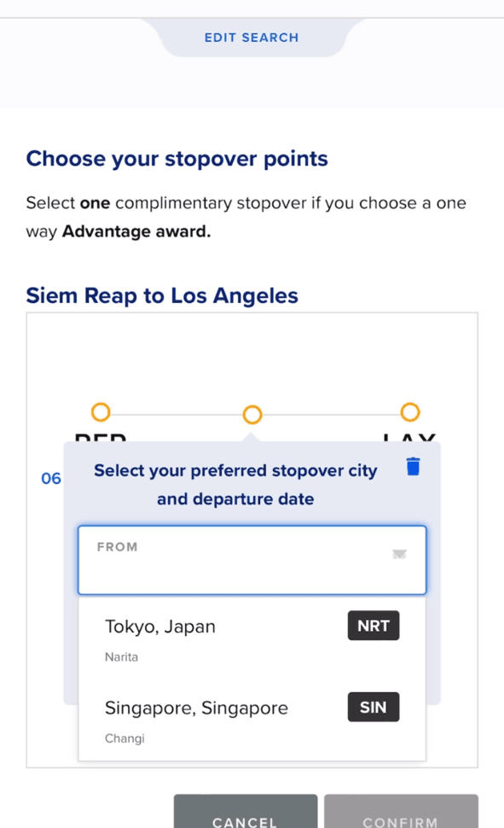Tap the NRT airport code badge
This screenshot has height=828, width=504.
click(374, 626)
